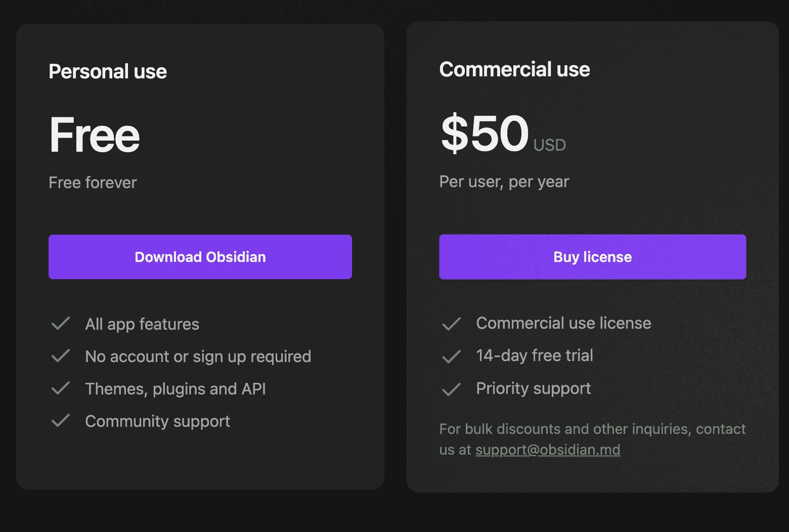Click the Free forever subtitle
Viewport: 789px width, 532px height.
pos(93,183)
